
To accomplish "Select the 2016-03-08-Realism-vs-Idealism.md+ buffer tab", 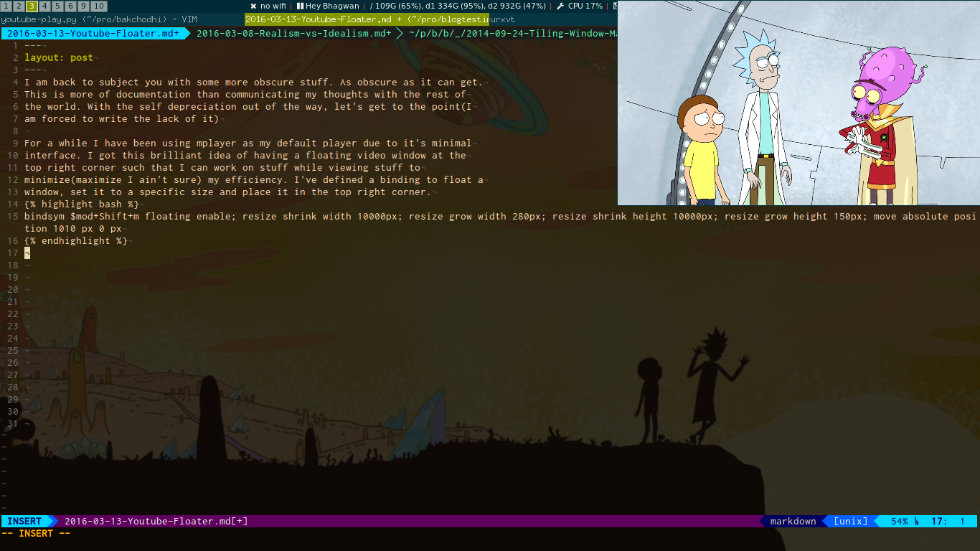I will [294, 33].
